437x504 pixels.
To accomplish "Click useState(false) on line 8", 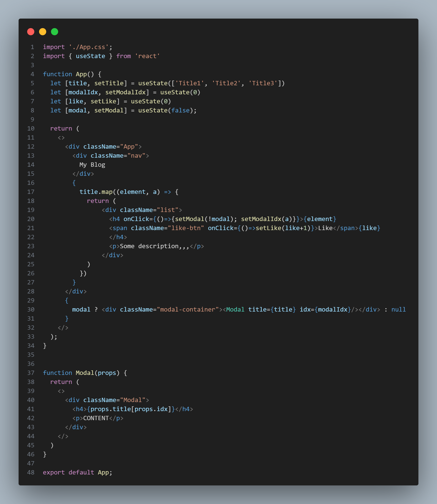I will tap(166, 111).
